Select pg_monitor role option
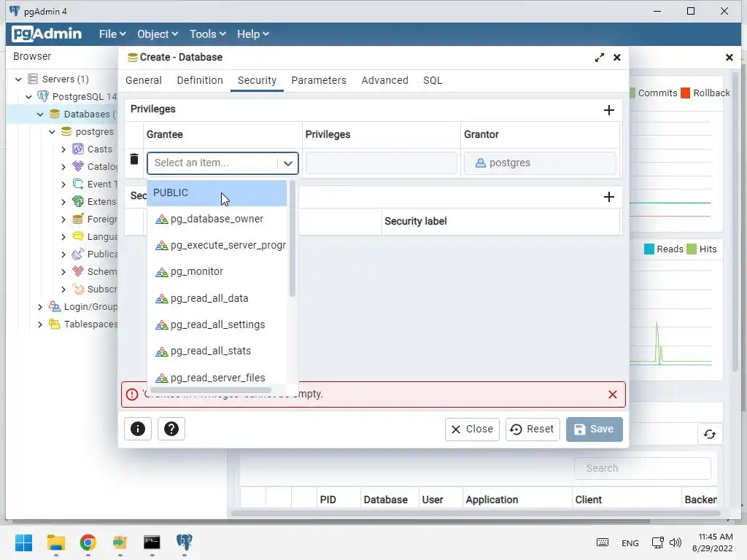Screen dimensions: 747x560 (x=217, y=271)
